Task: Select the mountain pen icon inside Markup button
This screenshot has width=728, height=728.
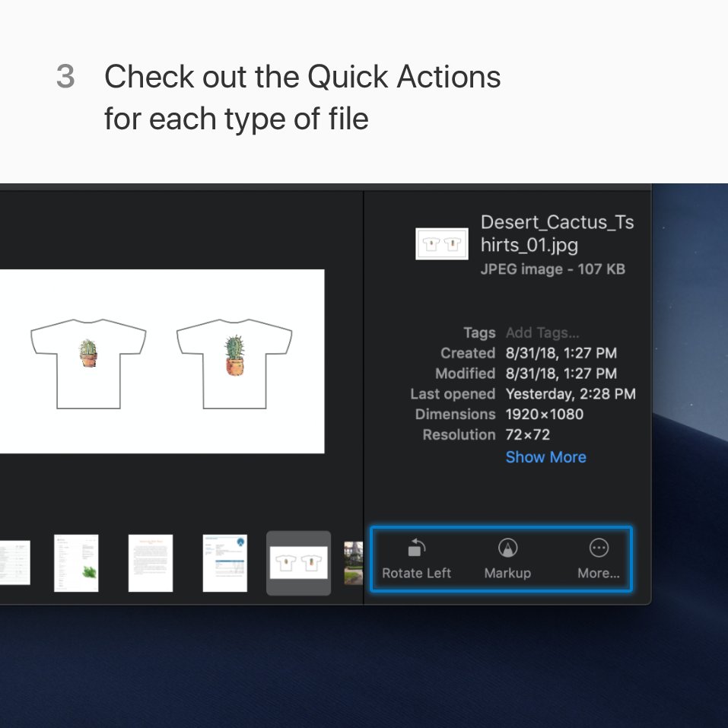Action: (x=507, y=547)
